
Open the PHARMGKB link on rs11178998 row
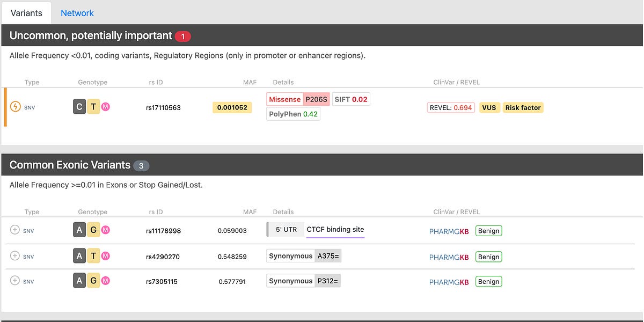449,231
